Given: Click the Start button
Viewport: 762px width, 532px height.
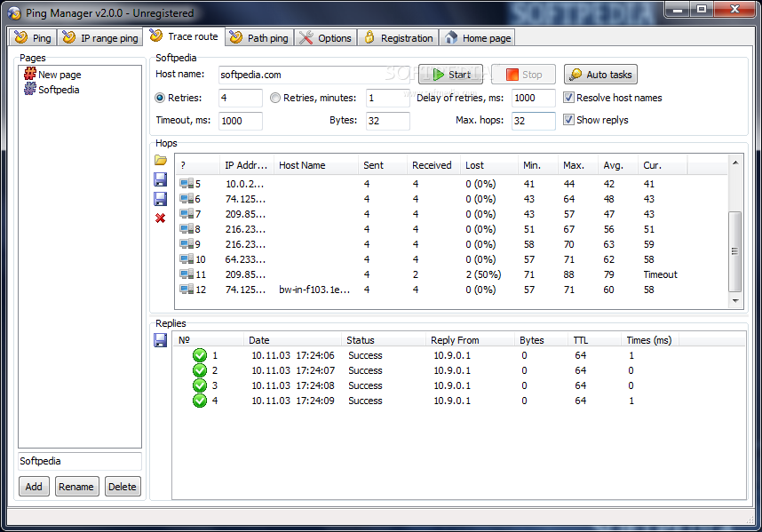Looking at the screenshot, I should click(451, 75).
